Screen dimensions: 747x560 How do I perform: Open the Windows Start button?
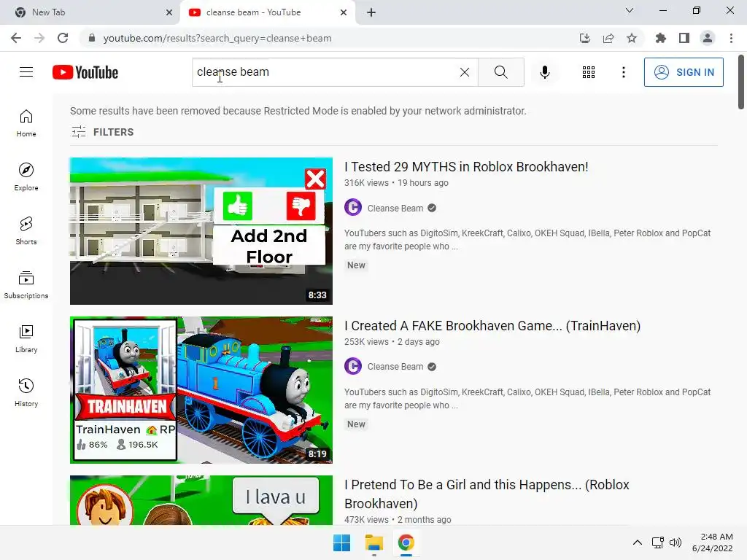point(341,542)
